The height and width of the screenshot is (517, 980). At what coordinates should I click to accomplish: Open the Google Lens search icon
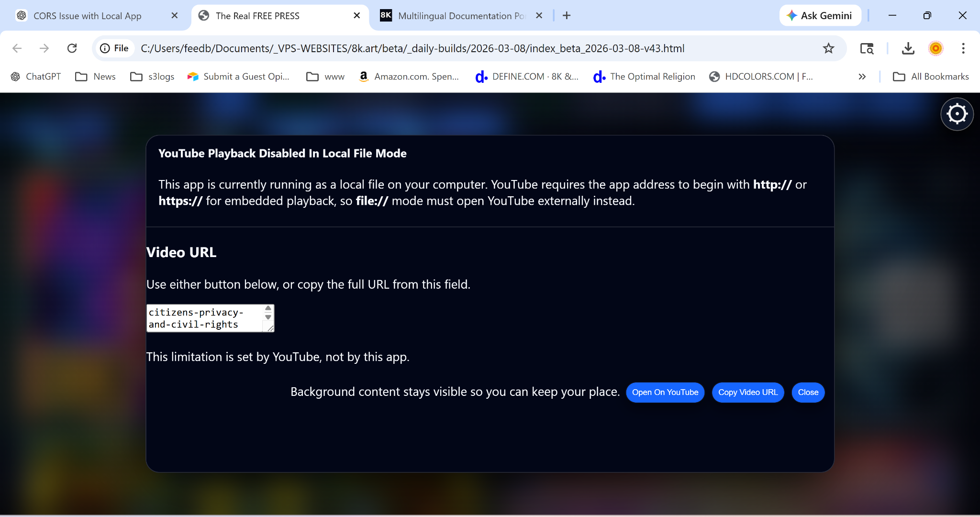867,48
